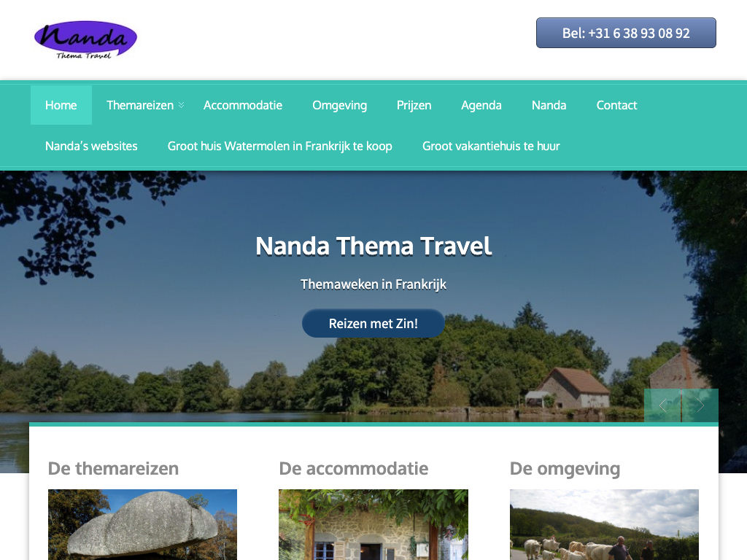Viewport: 747px width, 560px height.
Task: Open the Prijzen page
Action: point(414,105)
